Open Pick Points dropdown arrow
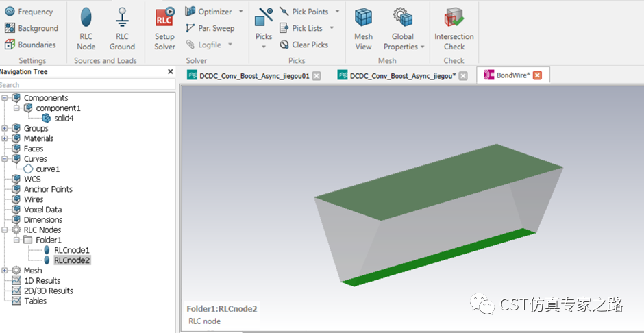Viewport: 644px width, 333px height. click(337, 12)
